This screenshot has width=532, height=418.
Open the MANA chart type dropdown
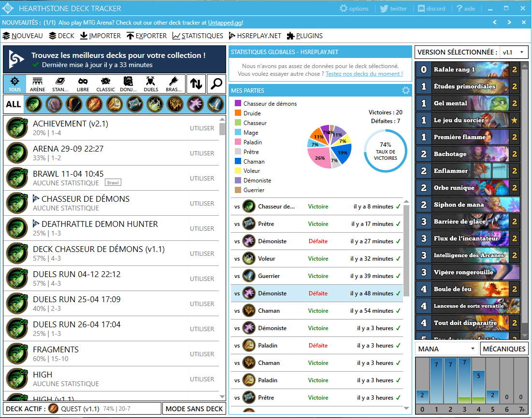[446, 349]
